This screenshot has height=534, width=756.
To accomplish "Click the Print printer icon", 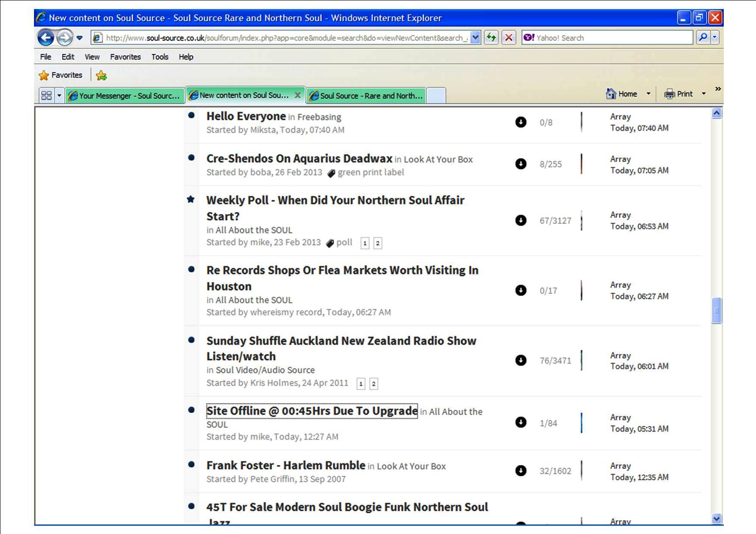I will click(669, 93).
